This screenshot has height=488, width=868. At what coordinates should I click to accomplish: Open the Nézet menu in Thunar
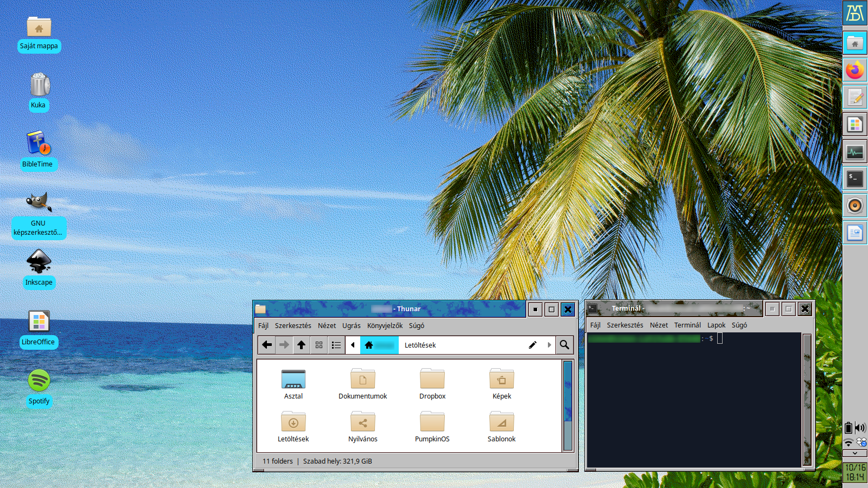[x=327, y=325]
